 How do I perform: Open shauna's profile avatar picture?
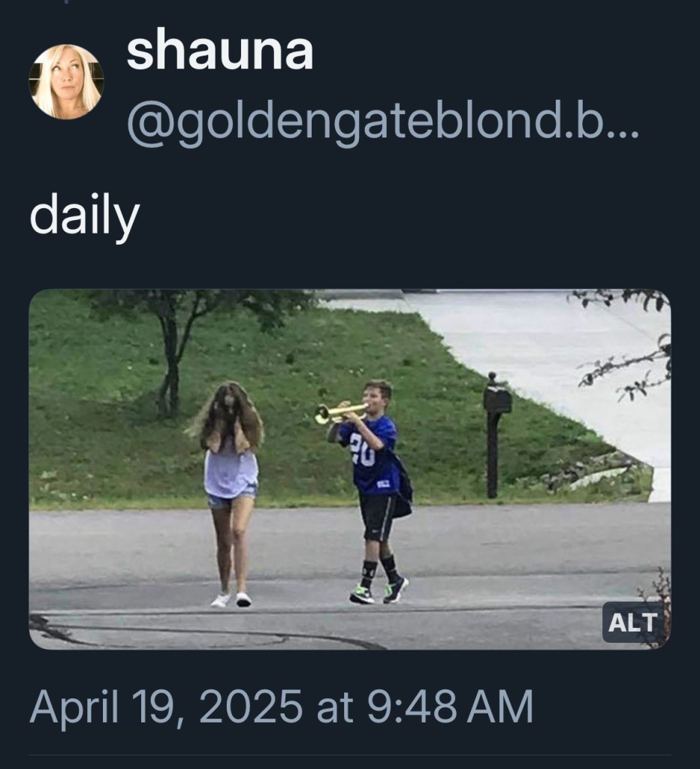pyautogui.click(x=66, y=81)
